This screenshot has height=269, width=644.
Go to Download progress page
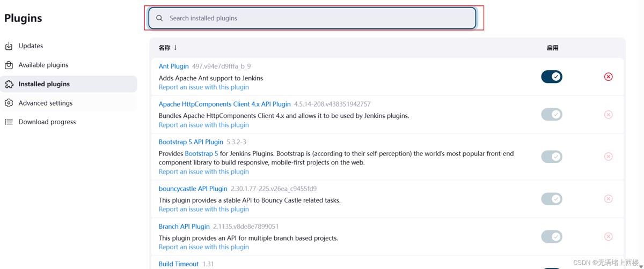tap(47, 122)
